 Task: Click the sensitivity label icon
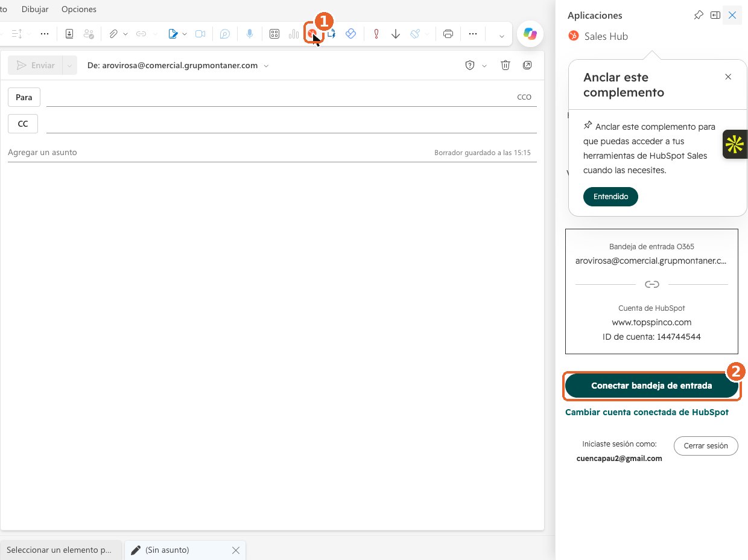[415, 34]
